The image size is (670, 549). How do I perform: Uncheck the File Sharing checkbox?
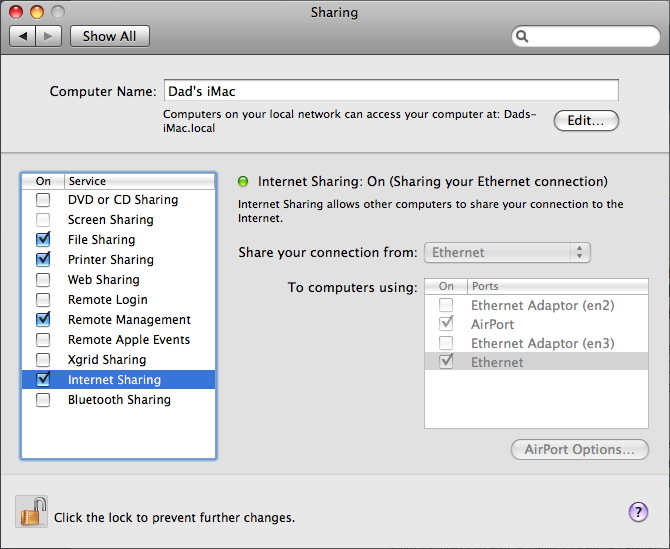[x=43, y=239]
